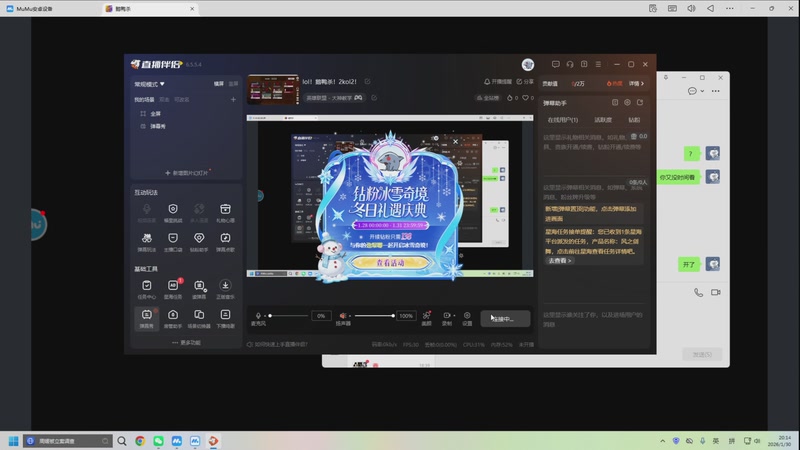The image size is (800, 450).
Task: Open the 读弹幕 danmaku reader tool
Action: pos(199,289)
